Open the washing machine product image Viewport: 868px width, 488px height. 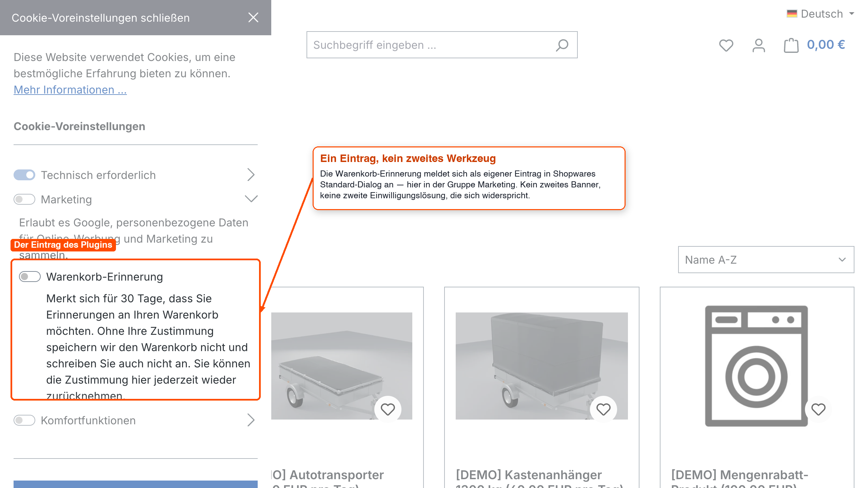pyautogui.click(x=756, y=366)
